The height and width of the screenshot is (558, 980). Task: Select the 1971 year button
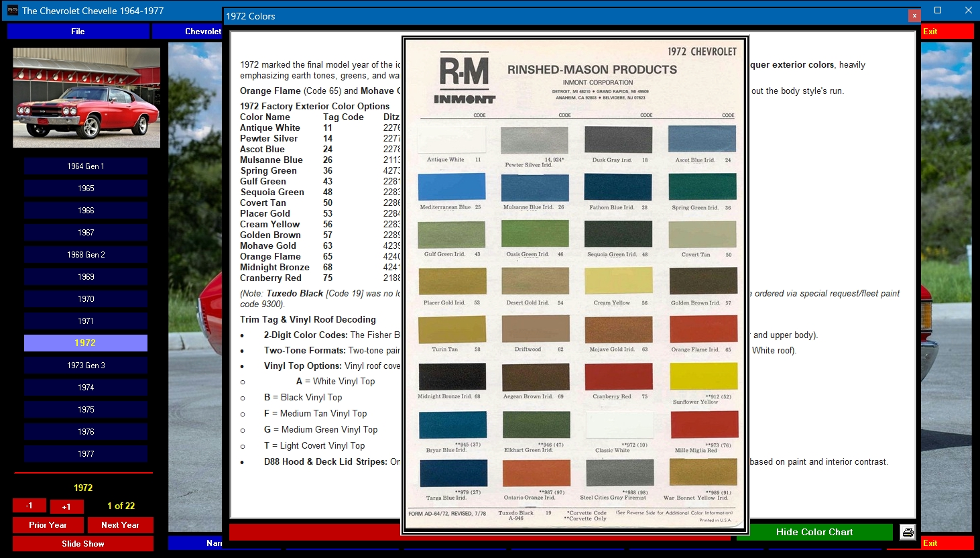[86, 321]
